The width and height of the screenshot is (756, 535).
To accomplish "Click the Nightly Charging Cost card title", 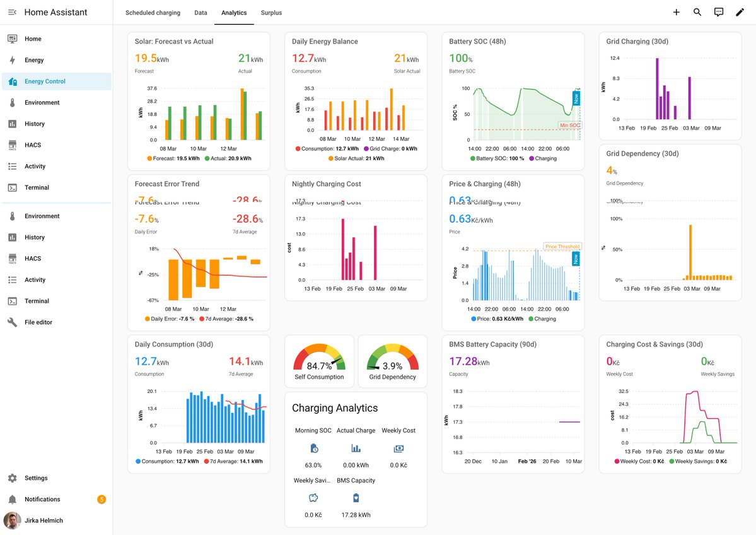I will coord(327,184).
